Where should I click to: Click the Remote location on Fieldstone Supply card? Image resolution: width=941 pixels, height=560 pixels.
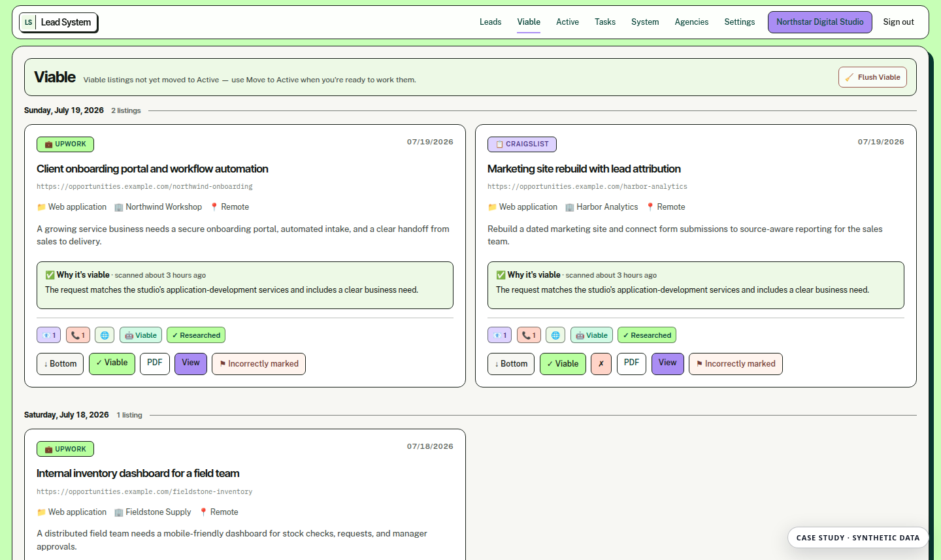point(219,512)
